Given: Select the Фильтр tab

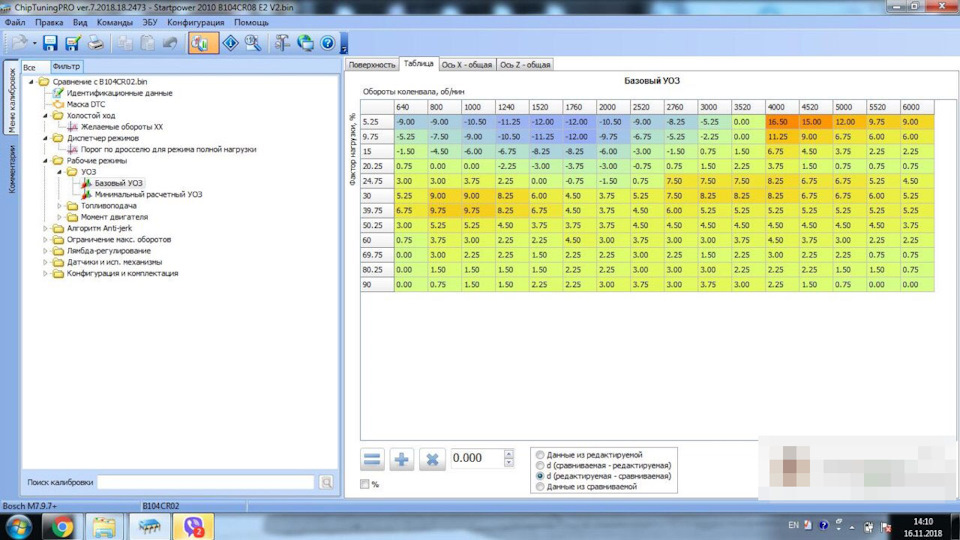Looking at the screenshot, I should [66, 66].
